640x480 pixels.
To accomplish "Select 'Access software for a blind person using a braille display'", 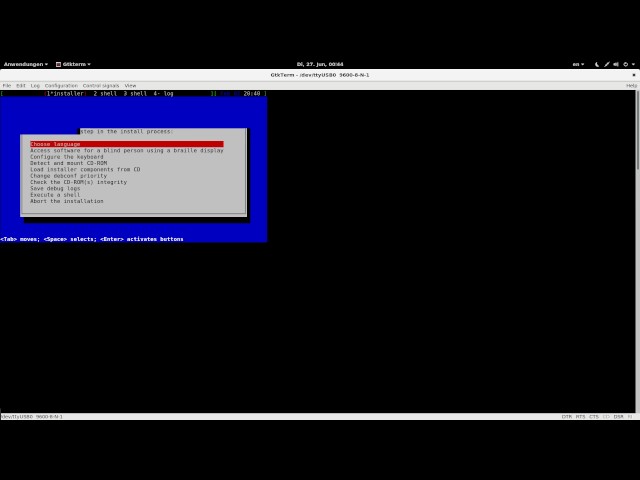I will tap(127, 150).
